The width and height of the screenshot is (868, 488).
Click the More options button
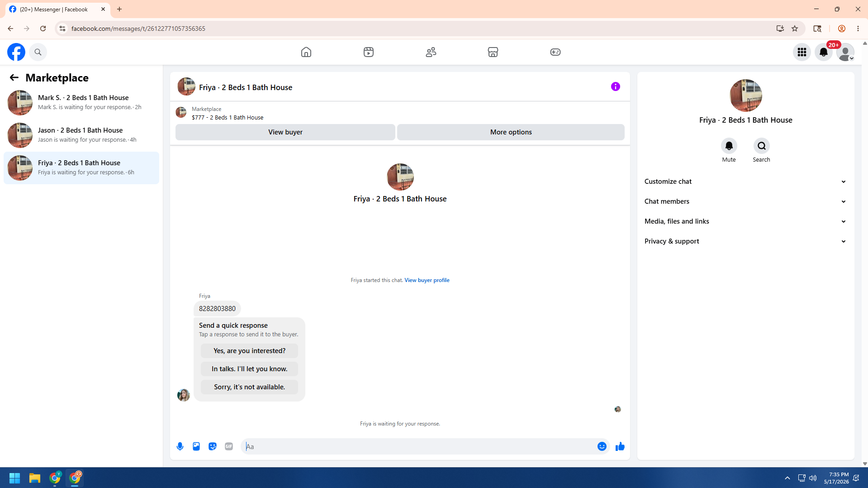(x=511, y=132)
